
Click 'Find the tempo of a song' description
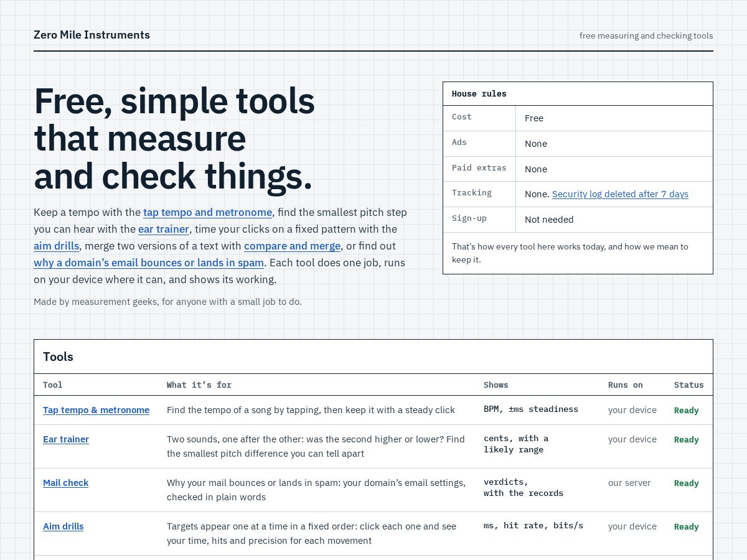311,410
